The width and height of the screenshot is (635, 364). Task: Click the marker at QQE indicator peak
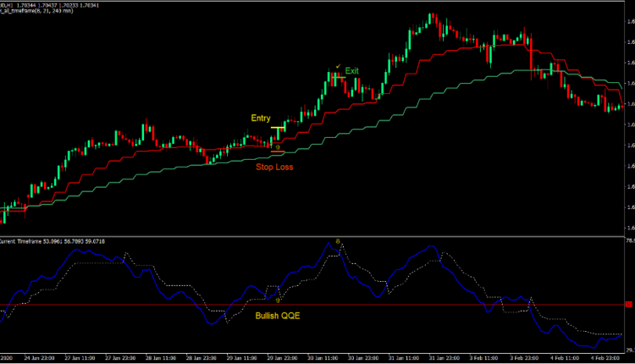click(340, 242)
